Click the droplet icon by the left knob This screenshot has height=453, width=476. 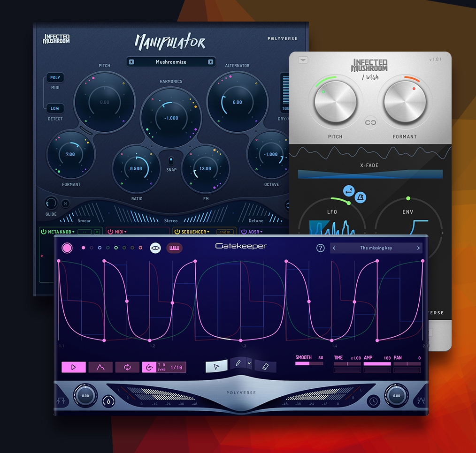[109, 401]
